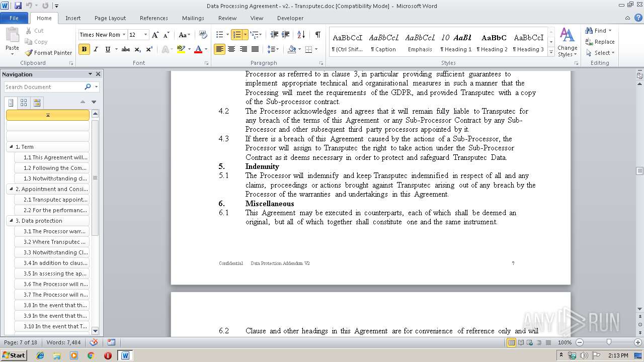Switch to the References tab
Viewport: 644px width, 362px height.
154,18
